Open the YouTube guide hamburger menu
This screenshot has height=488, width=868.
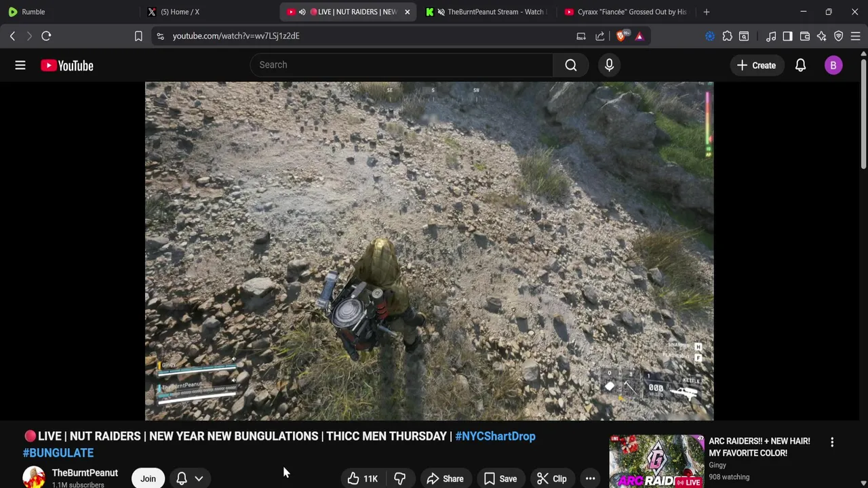coord(20,65)
